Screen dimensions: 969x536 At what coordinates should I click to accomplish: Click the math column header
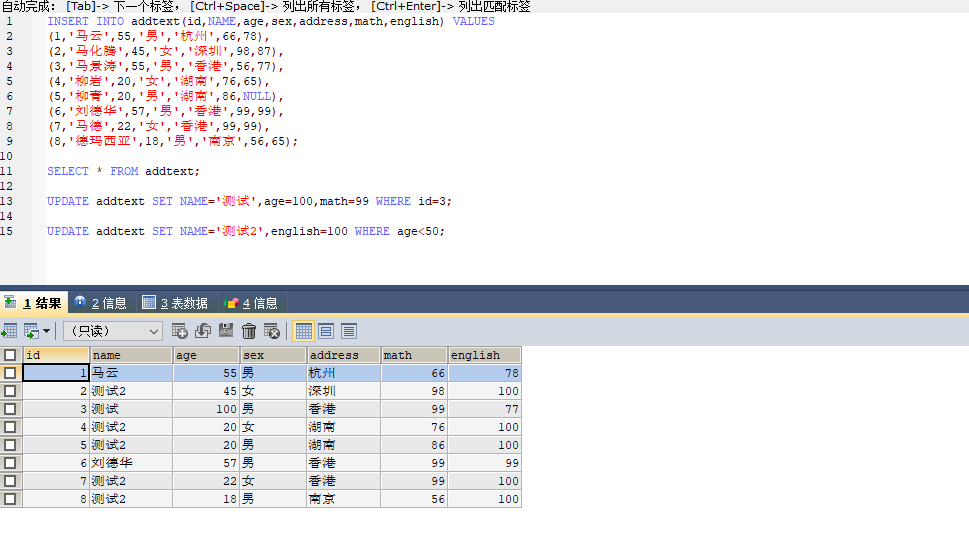pyautogui.click(x=413, y=355)
